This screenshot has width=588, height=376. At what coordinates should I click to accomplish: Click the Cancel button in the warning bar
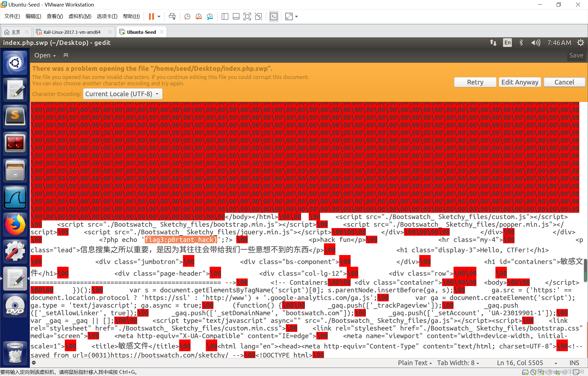click(x=564, y=82)
